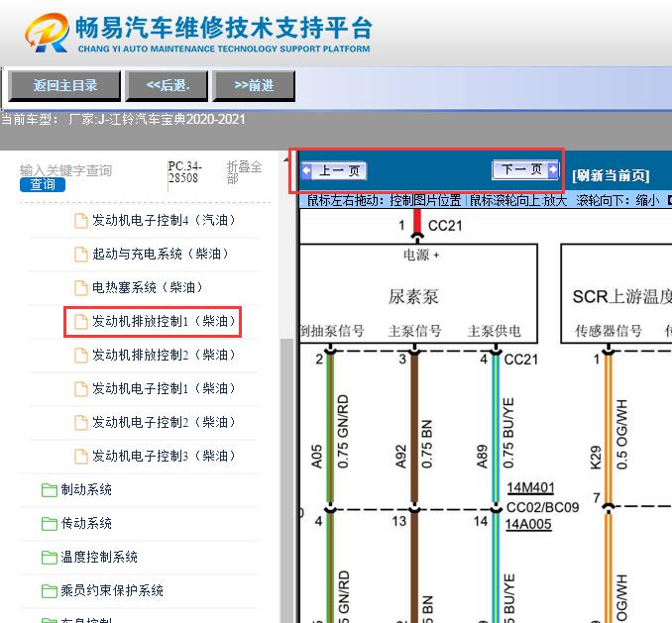Click the document icon beside 发动机电子控制1（柴油）
The width and height of the screenshot is (672, 623).
pos(81,389)
